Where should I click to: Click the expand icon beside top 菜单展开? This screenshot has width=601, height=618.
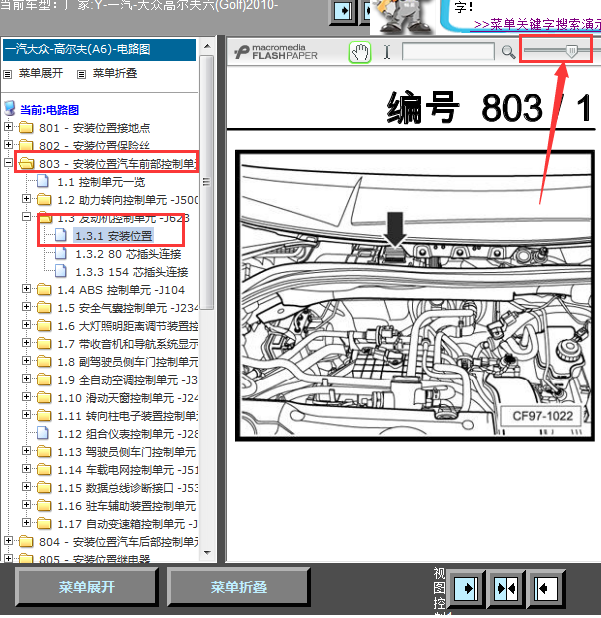pos(7,74)
